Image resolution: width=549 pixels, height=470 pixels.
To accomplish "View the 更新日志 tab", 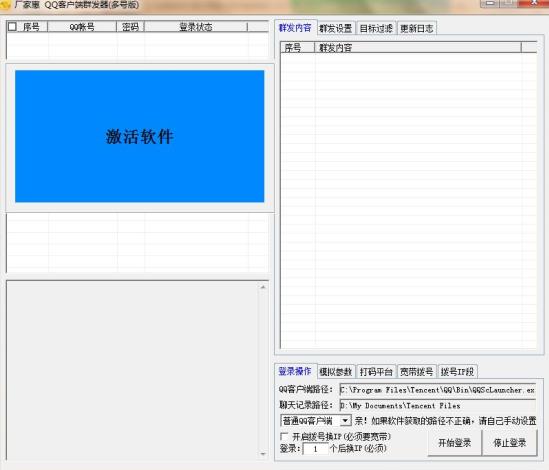I will click(417, 28).
